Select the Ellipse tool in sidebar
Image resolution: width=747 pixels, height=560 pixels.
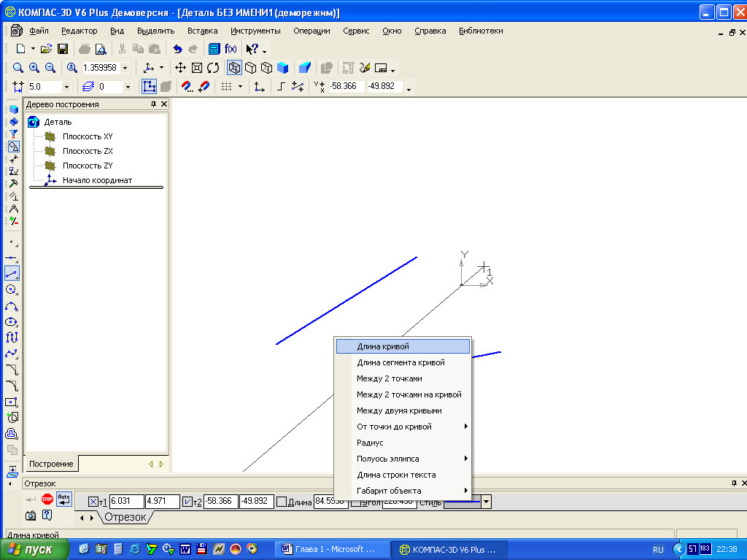12,322
